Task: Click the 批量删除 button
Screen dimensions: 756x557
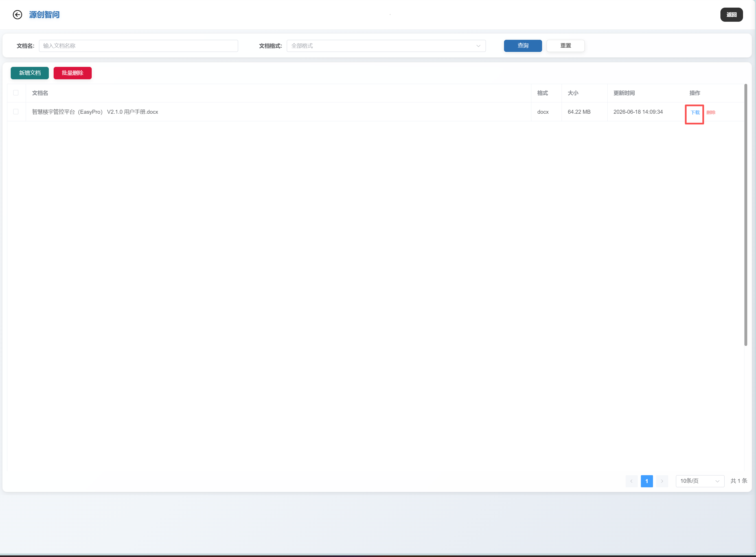Action: 73,73
